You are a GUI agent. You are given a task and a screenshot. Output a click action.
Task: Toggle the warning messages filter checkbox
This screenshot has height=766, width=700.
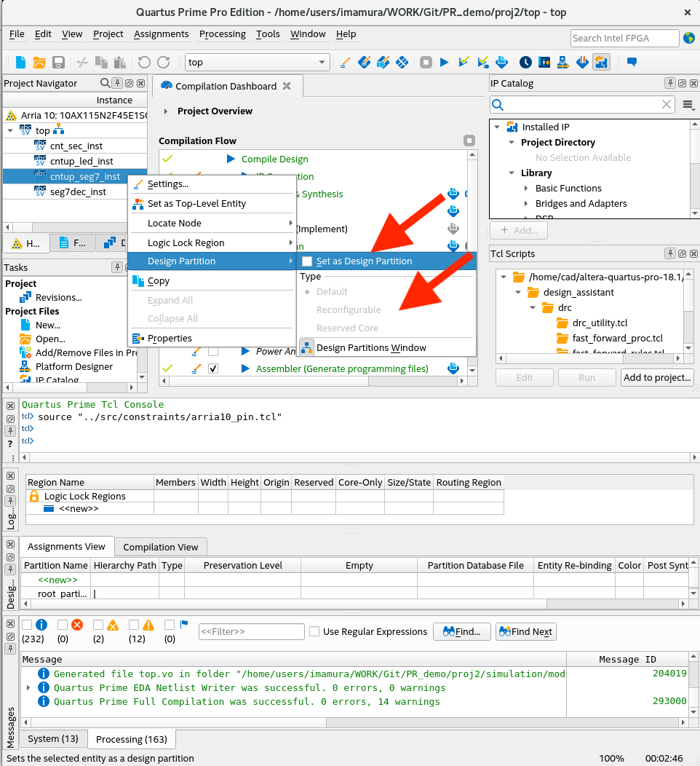click(x=134, y=624)
